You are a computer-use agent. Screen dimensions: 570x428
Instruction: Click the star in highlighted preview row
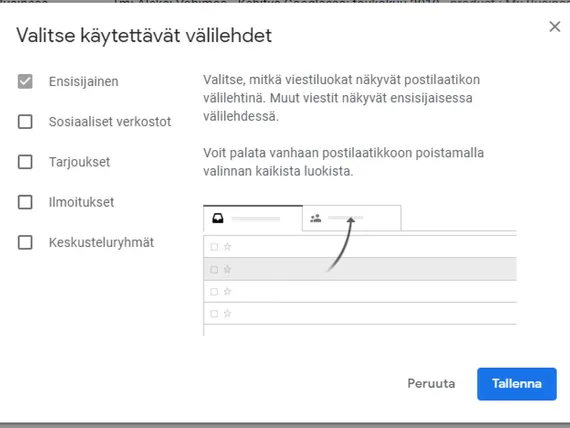[x=228, y=269]
